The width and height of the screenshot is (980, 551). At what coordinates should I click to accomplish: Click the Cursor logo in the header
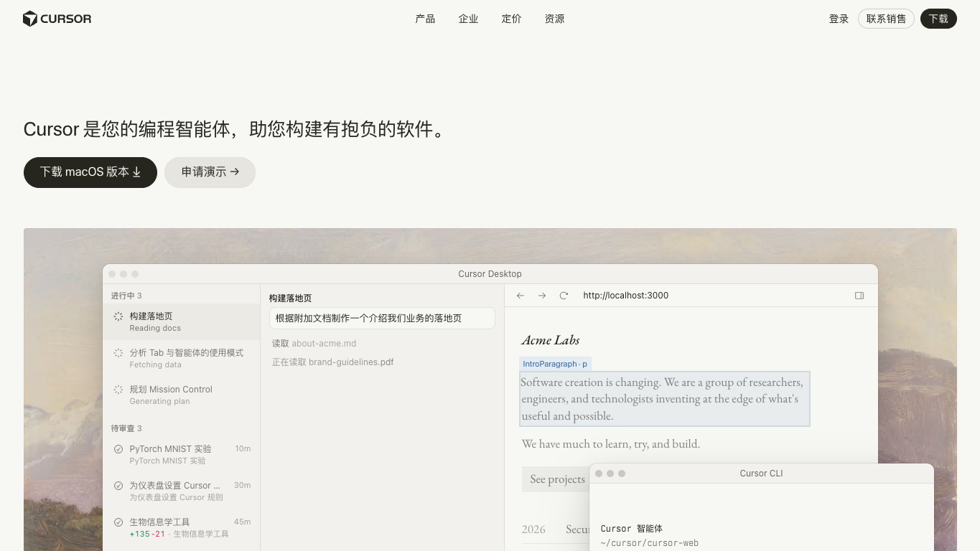coord(57,19)
